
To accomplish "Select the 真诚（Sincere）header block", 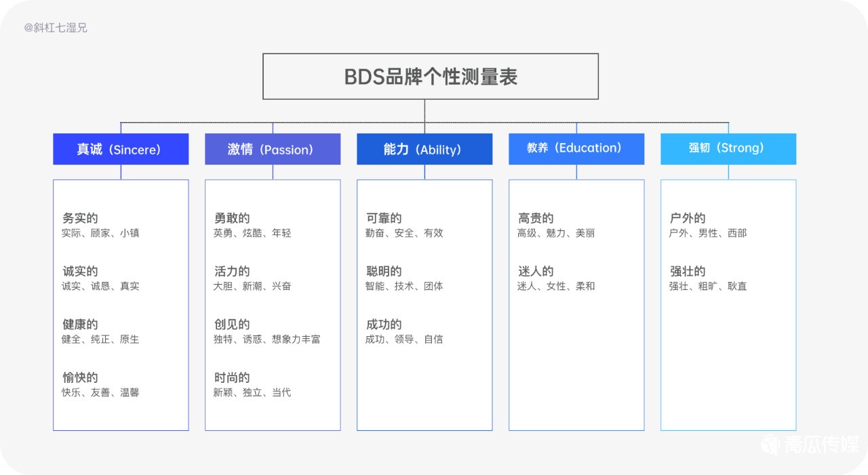I will coord(121,149).
